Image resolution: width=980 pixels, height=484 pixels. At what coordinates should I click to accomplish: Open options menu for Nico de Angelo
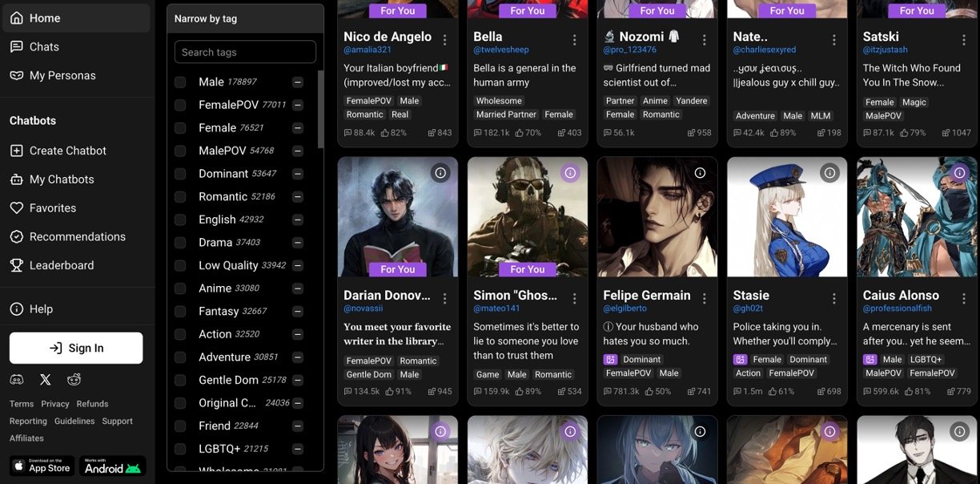[445, 40]
